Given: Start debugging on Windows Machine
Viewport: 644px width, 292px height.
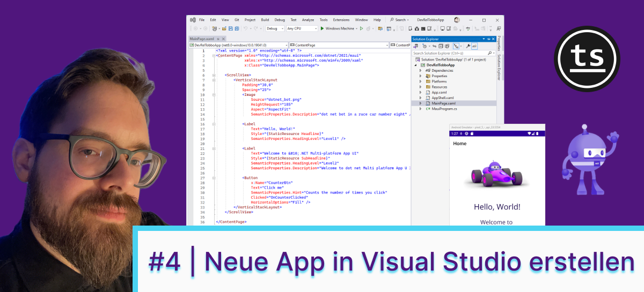Looking at the screenshot, I should click(338, 28).
